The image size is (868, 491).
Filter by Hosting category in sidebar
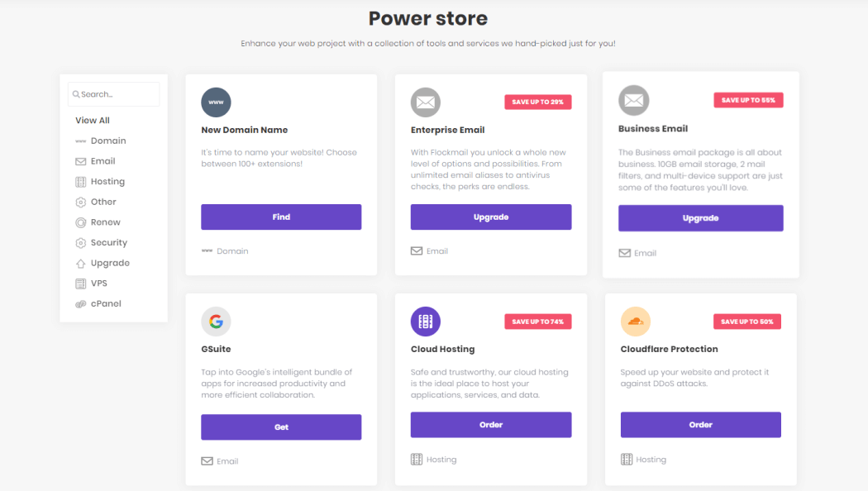coord(107,182)
